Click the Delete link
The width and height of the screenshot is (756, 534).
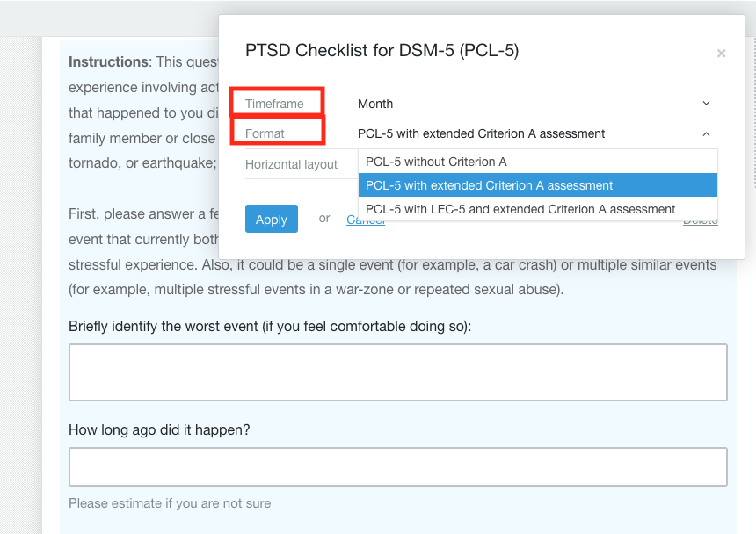[x=700, y=219]
